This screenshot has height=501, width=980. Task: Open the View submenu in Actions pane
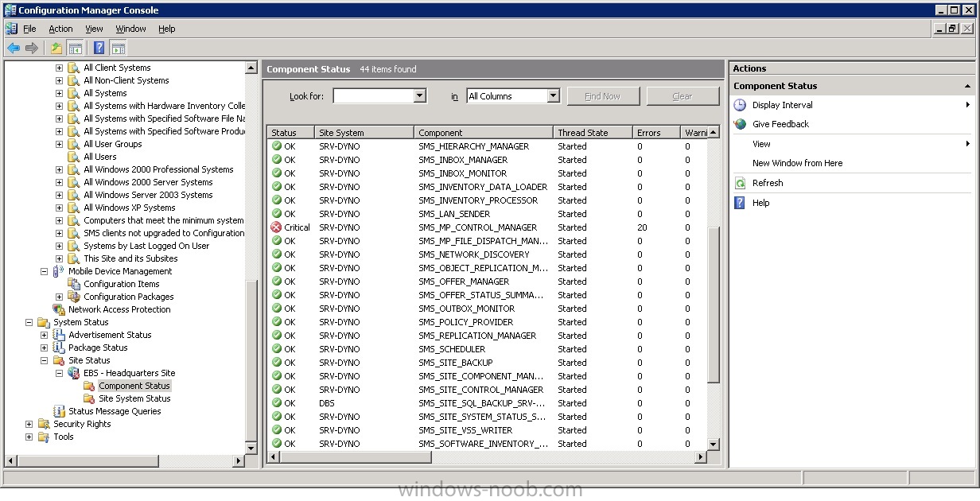[851, 144]
